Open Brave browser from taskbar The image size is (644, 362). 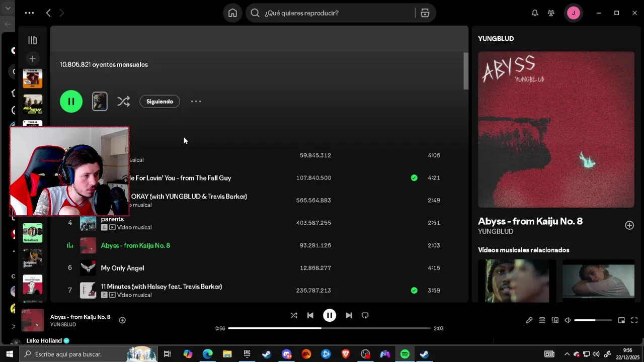coord(346,354)
